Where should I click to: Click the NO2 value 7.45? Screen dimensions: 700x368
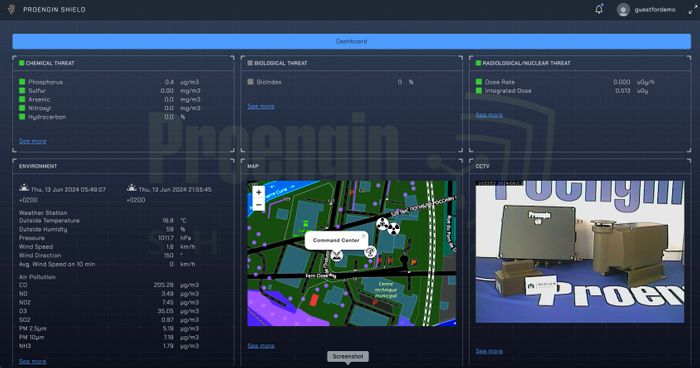point(168,302)
